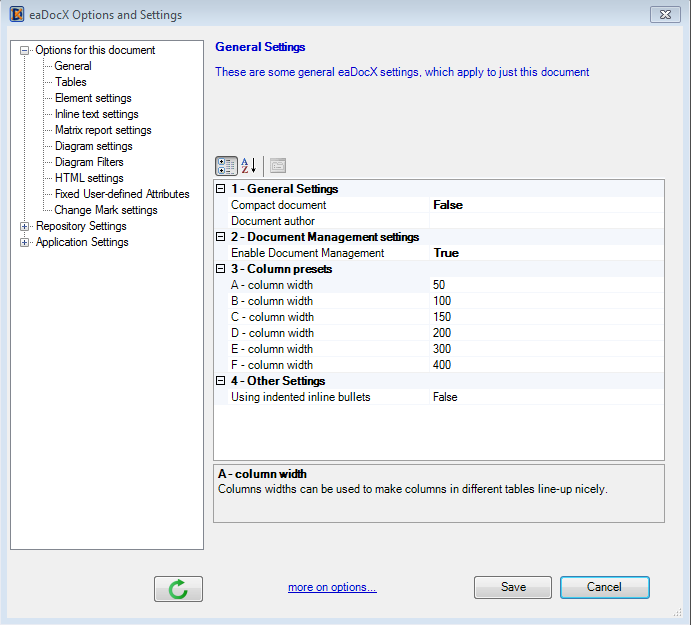
Task: Select Fixed User-defined Attributes tree item
Action: point(122,194)
